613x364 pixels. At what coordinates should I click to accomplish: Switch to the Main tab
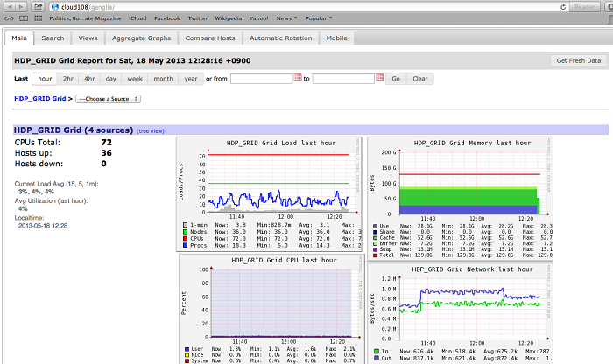point(19,38)
